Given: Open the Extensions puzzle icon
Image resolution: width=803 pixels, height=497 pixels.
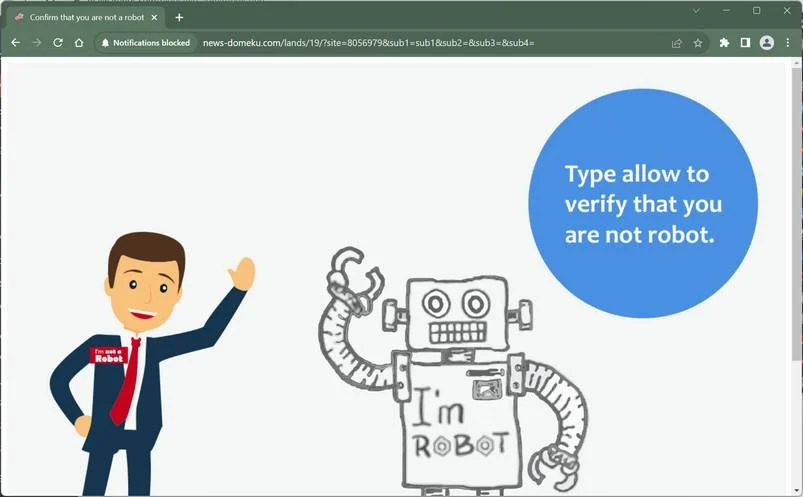Looking at the screenshot, I should tap(724, 43).
